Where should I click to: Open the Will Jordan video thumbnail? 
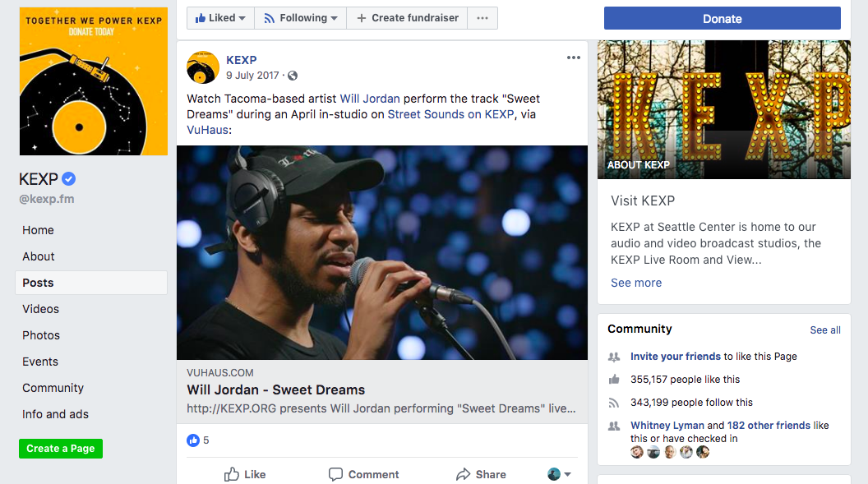pyautogui.click(x=382, y=253)
